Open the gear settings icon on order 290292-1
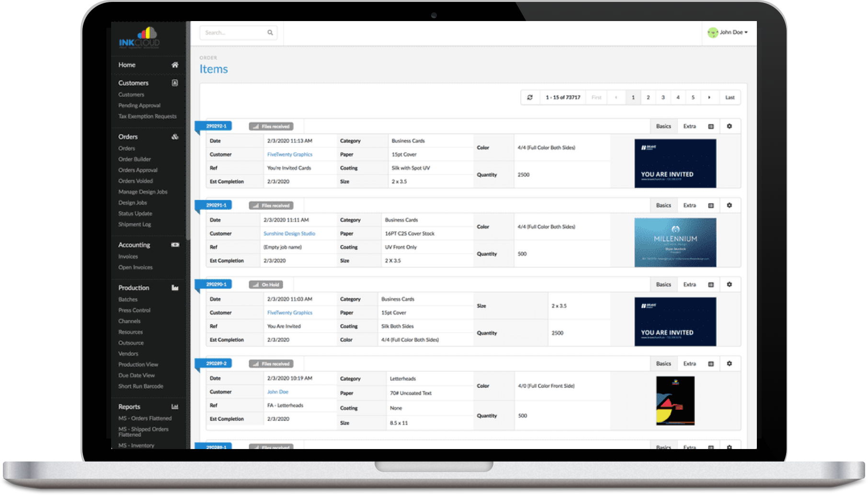 (730, 126)
